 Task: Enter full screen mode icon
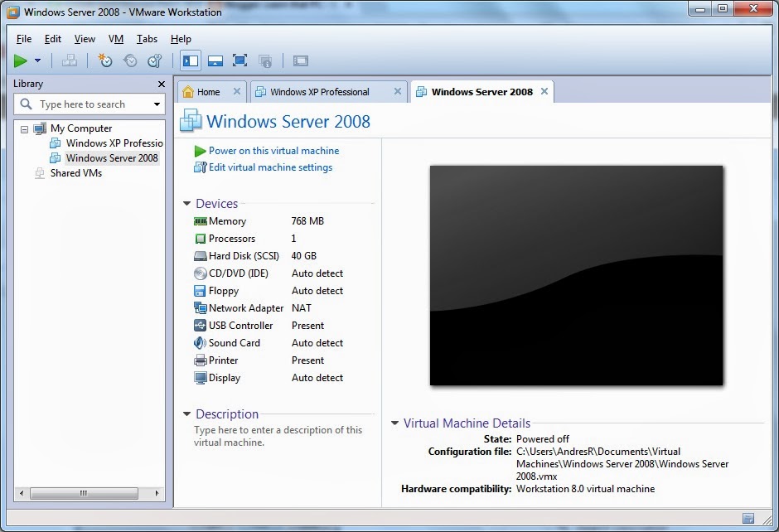[x=240, y=61]
